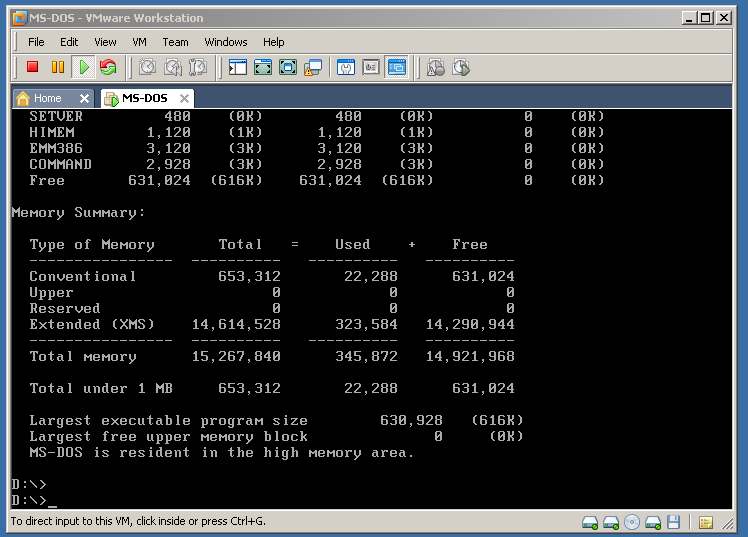Click the CD-ROM device icon in status bar

(x=632, y=522)
